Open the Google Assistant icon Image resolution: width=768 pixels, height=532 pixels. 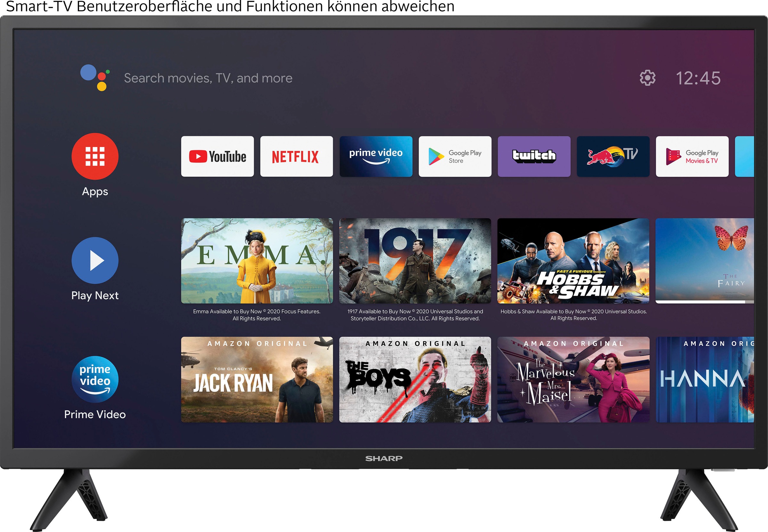95,78
